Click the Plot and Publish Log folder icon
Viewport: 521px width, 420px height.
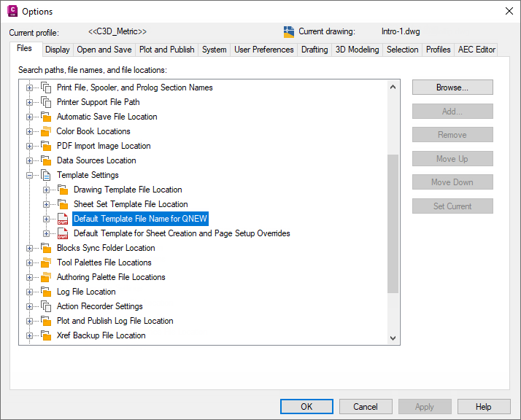46,321
